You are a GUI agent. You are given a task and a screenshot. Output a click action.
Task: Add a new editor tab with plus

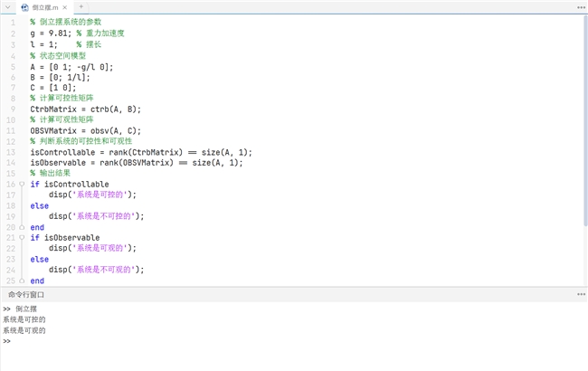[81, 6]
